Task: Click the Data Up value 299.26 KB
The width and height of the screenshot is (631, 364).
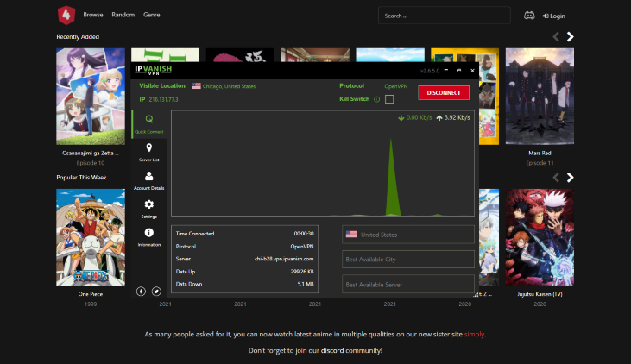Action: [302, 272]
